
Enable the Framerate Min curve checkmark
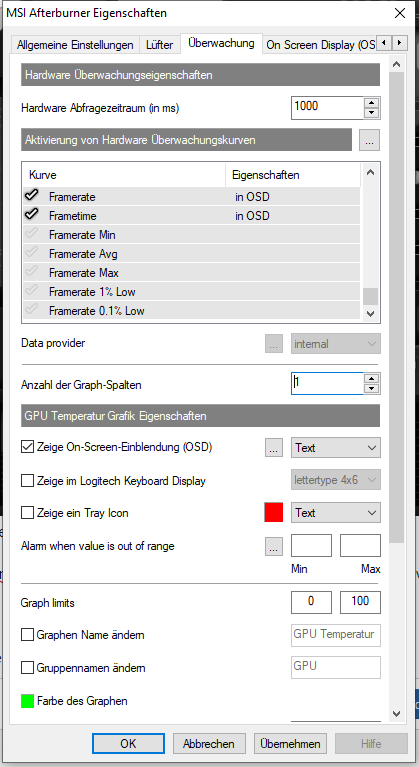(32, 235)
